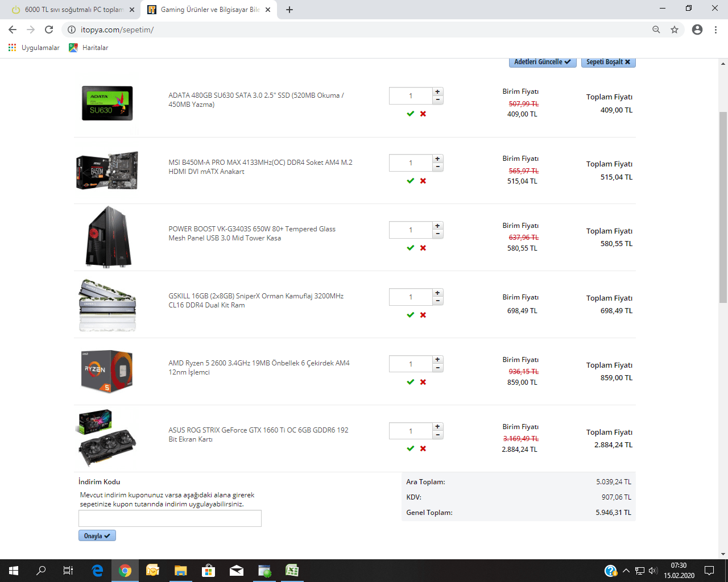
Task: Focus the İndirim Kodu coupon input field
Action: [x=170, y=518]
